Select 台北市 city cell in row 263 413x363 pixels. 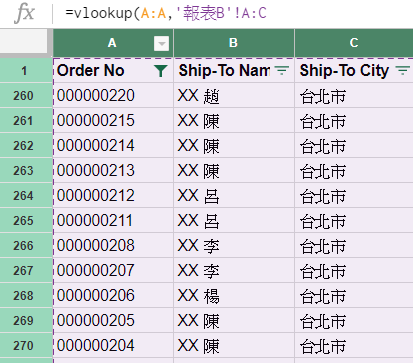click(354, 170)
